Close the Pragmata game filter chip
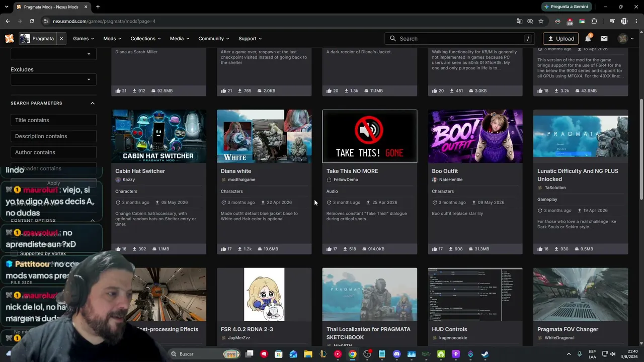The width and height of the screenshot is (644, 362). 61,39
